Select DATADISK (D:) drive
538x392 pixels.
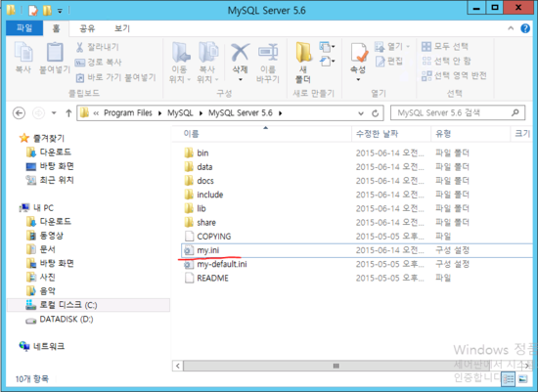(67, 320)
